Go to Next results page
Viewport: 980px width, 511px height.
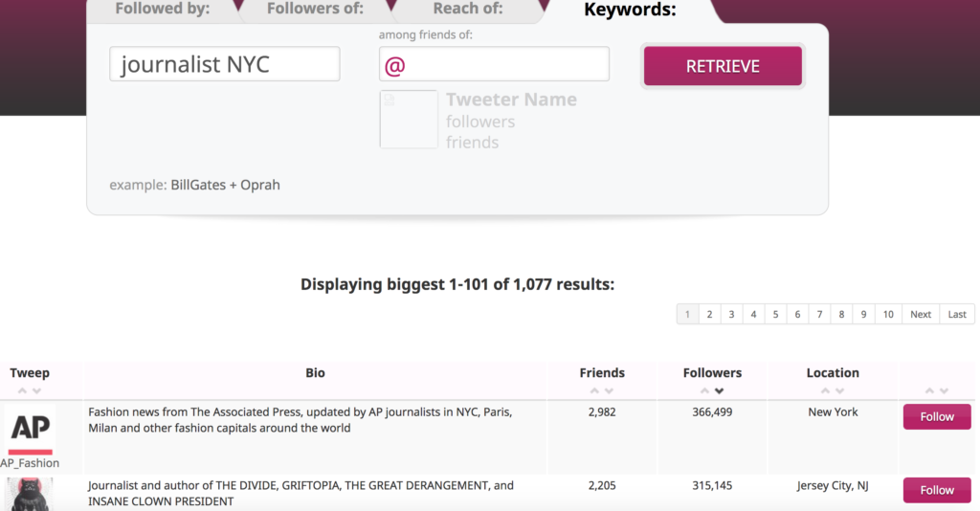click(x=921, y=314)
